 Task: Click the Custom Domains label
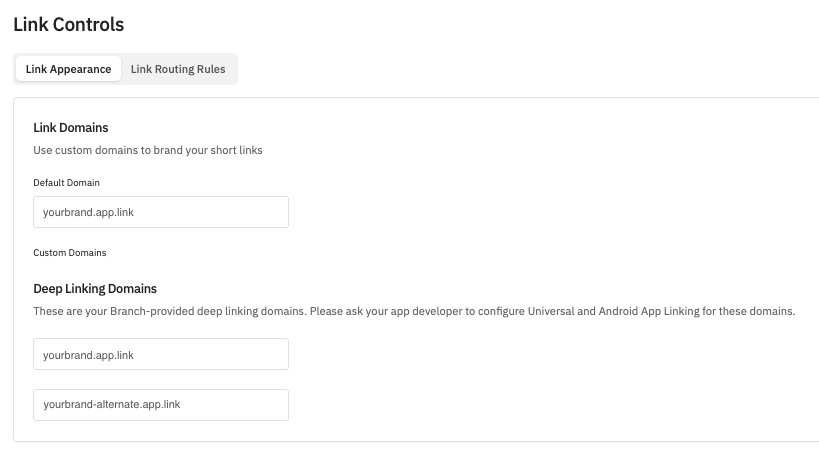(69, 253)
